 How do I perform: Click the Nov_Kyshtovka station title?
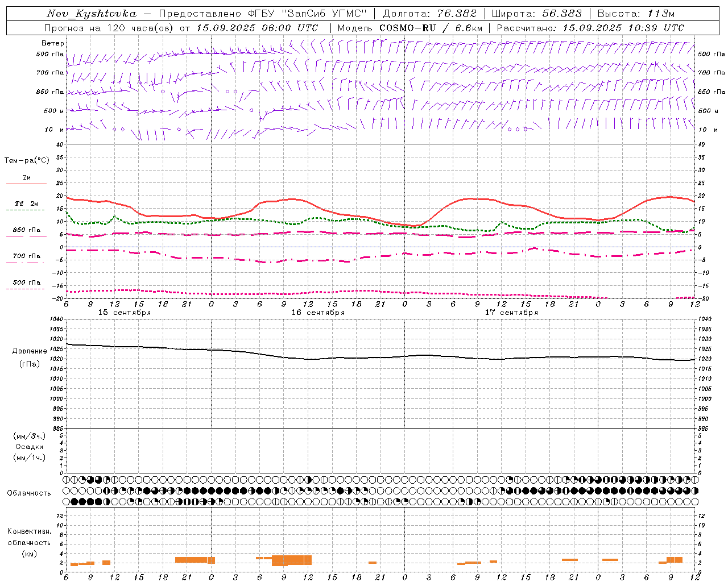92,14
